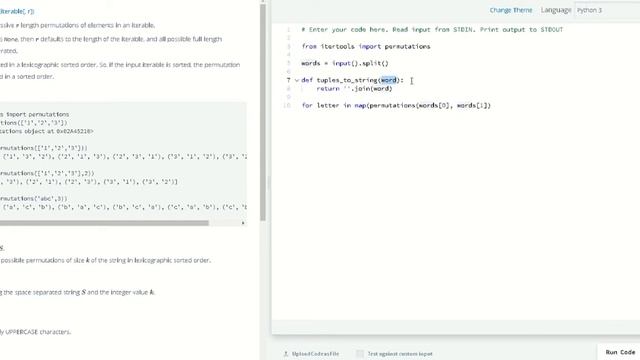Image resolution: width=640 pixels, height=360 pixels.
Task: Open the Upload Code as File link
Action: [x=315, y=354]
